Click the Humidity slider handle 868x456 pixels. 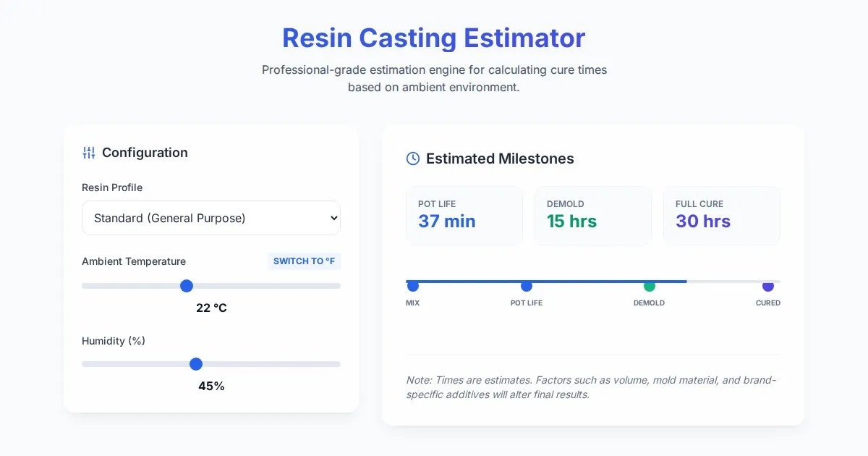[x=196, y=364]
